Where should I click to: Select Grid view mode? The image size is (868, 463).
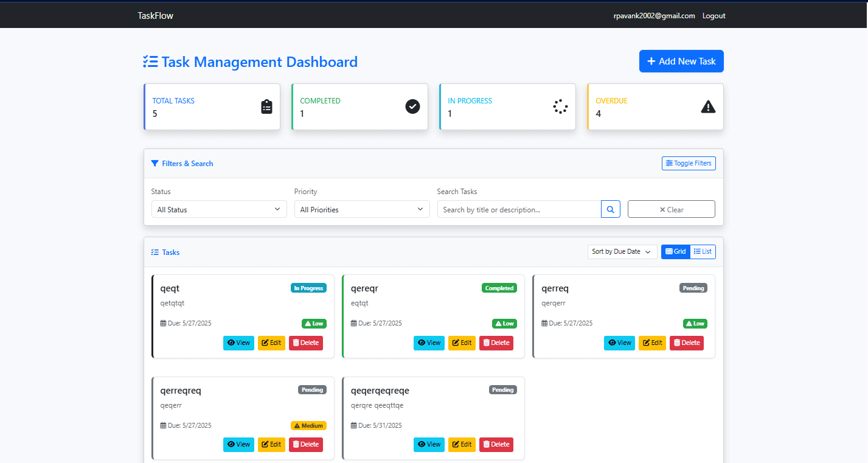click(x=675, y=251)
